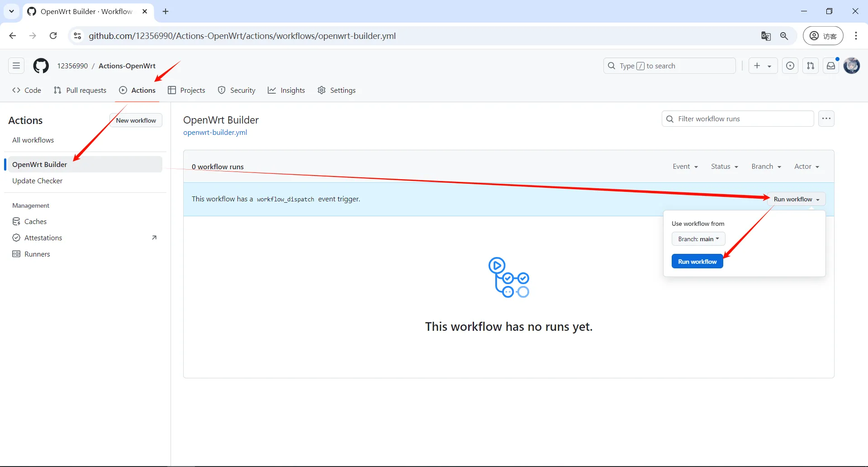
Task: Open the workflow options ellipsis menu
Action: point(826,118)
